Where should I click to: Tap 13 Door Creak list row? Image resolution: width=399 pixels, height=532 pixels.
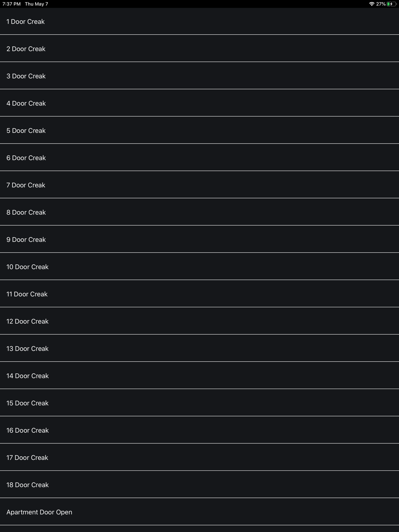[28, 349]
